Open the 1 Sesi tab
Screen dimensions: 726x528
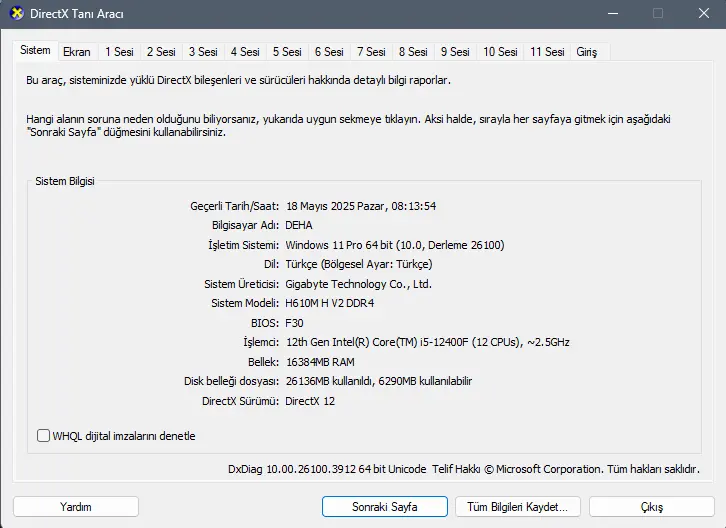[x=119, y=52]
